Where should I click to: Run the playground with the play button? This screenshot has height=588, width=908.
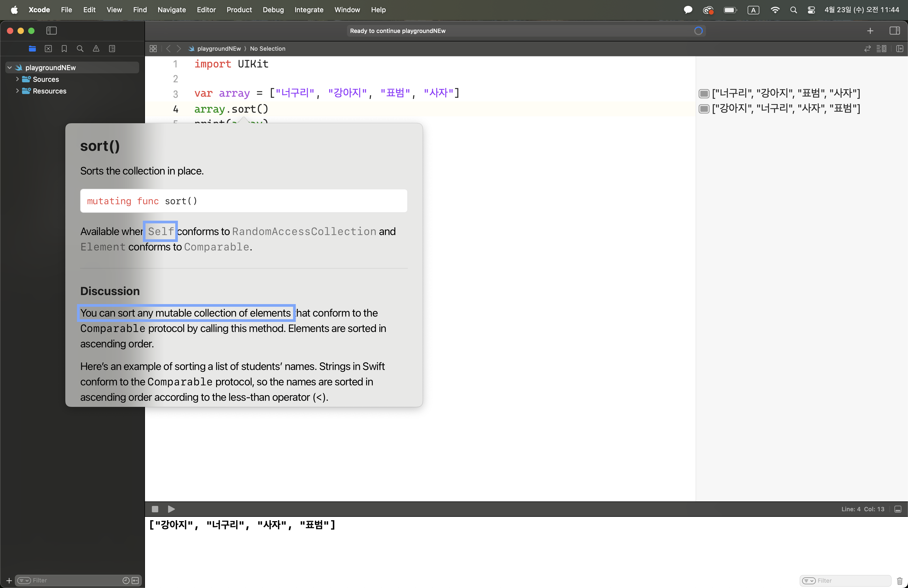click(x=171, y=509)
